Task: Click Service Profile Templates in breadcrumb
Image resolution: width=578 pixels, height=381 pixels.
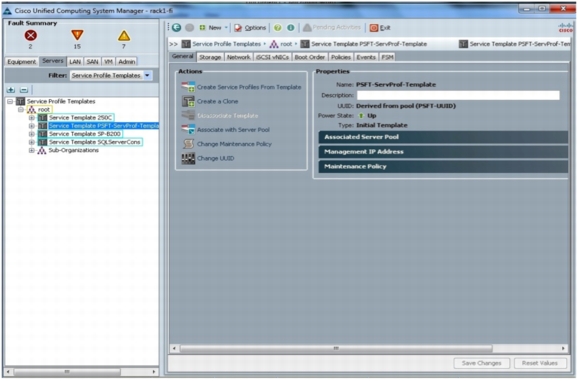Action: click(x=226, y=44)
